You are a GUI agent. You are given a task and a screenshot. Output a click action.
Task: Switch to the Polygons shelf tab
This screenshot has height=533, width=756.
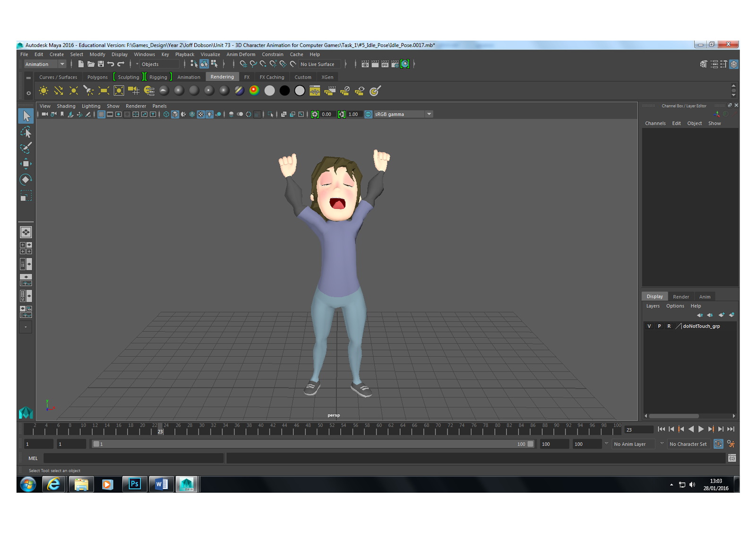click(x=97, y=77)
